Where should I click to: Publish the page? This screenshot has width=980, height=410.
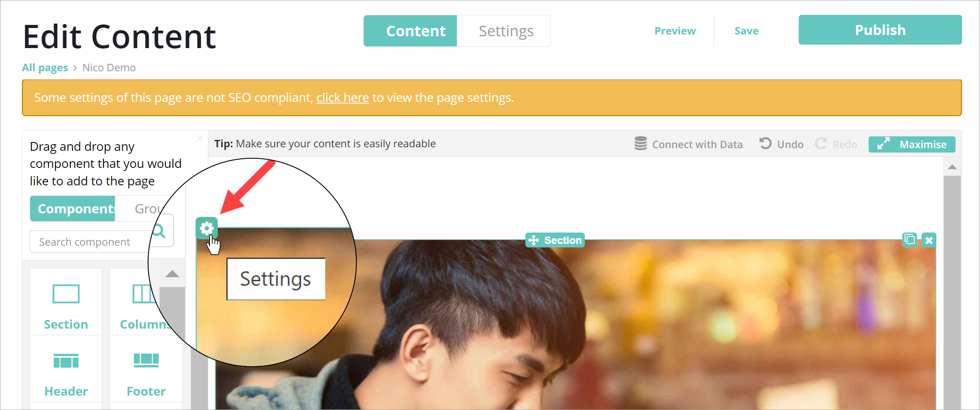tap(880, 30)
